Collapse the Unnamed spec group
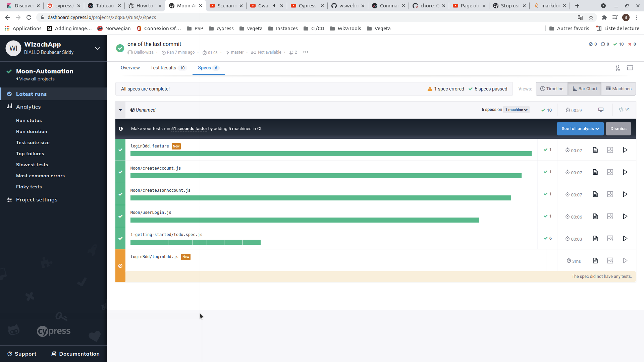The width and height of the screenshot is (644, 362). coord(120,110)
